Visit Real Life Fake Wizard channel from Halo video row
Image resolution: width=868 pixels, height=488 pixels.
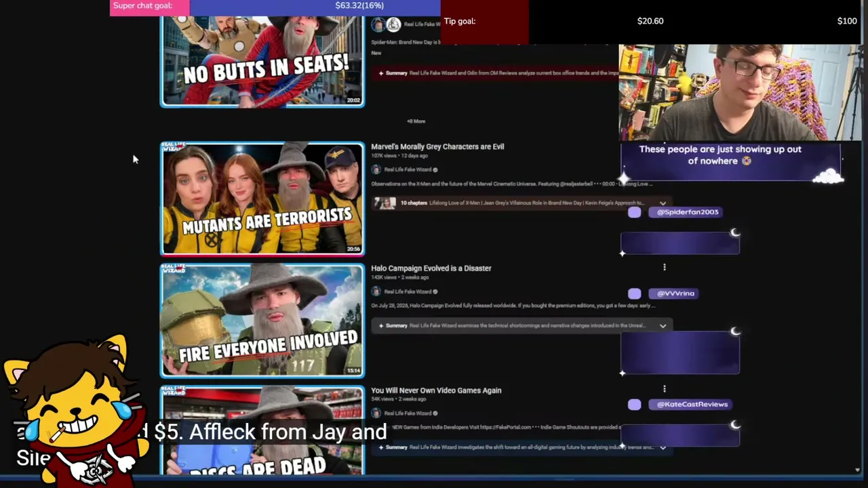[408, 291]
